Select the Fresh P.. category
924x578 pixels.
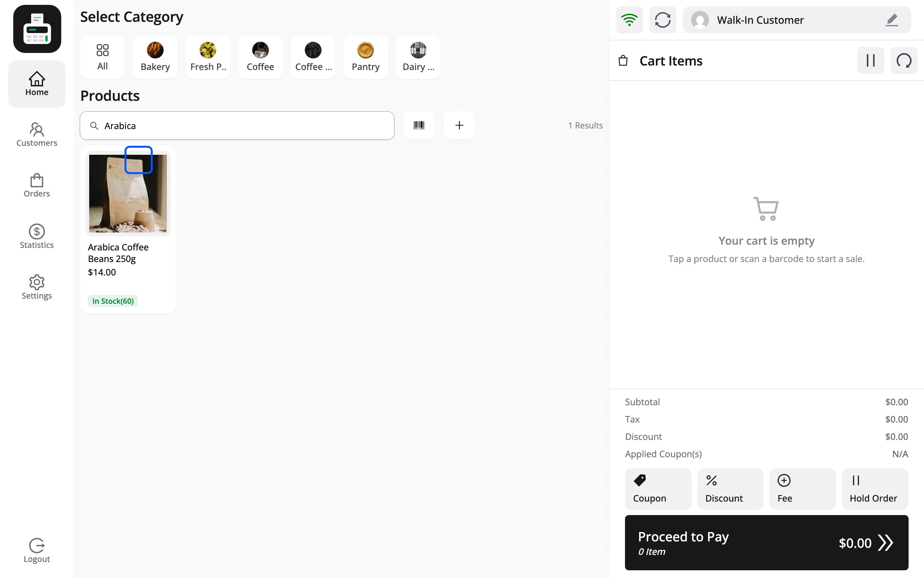pos(208,57)
